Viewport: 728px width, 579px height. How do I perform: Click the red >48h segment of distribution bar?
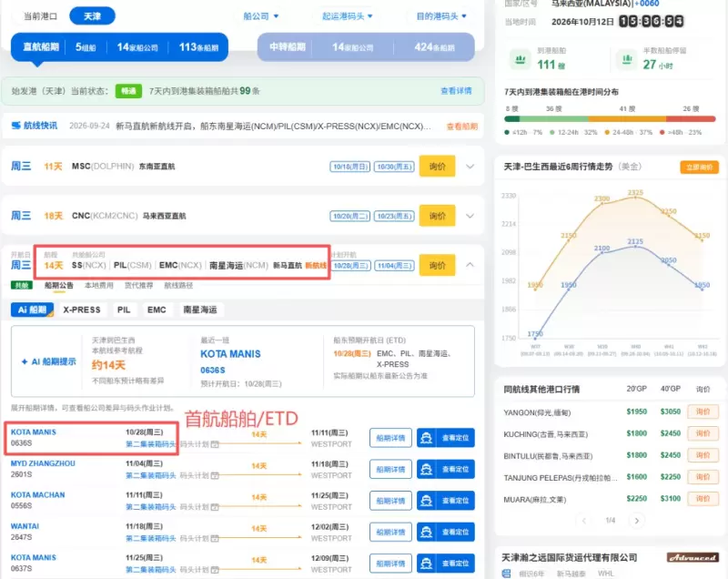coord(691,119)
